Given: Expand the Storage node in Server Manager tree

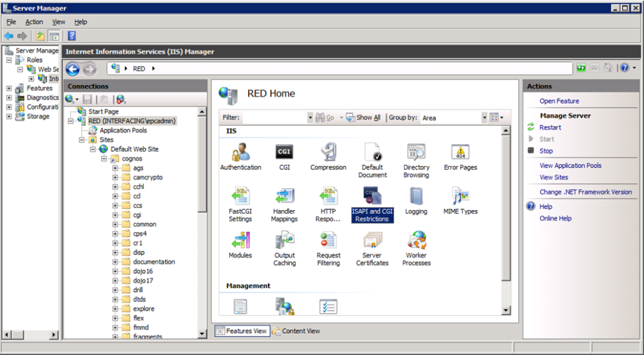Looking at the screenshot, I should click(8, 117).
